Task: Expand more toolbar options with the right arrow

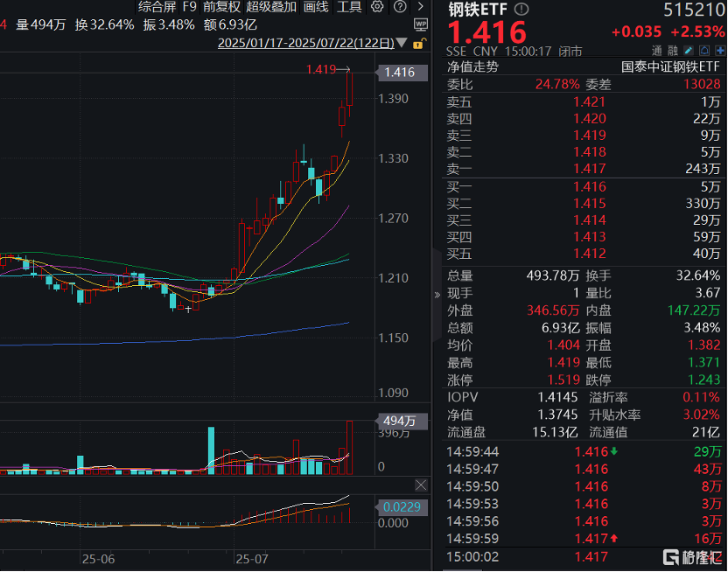Action: (x=420, y=6)
